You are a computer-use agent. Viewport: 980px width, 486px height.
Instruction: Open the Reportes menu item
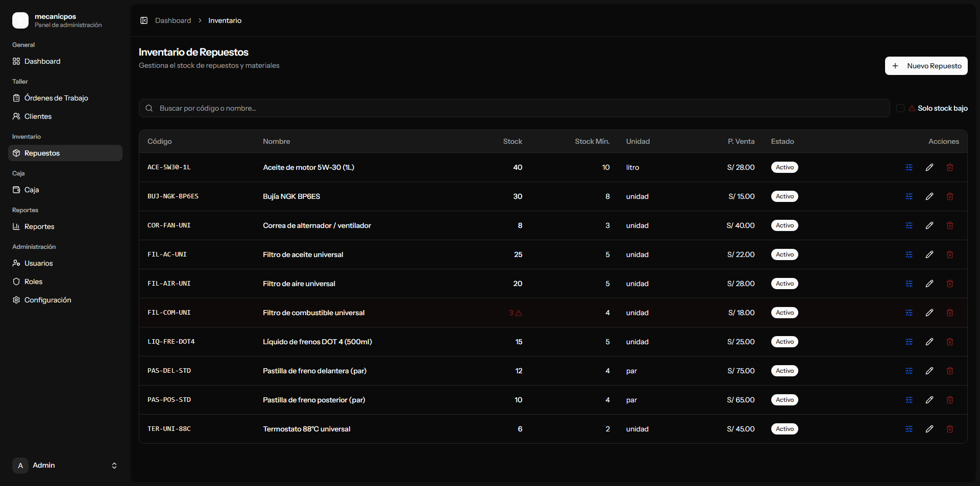65,226
